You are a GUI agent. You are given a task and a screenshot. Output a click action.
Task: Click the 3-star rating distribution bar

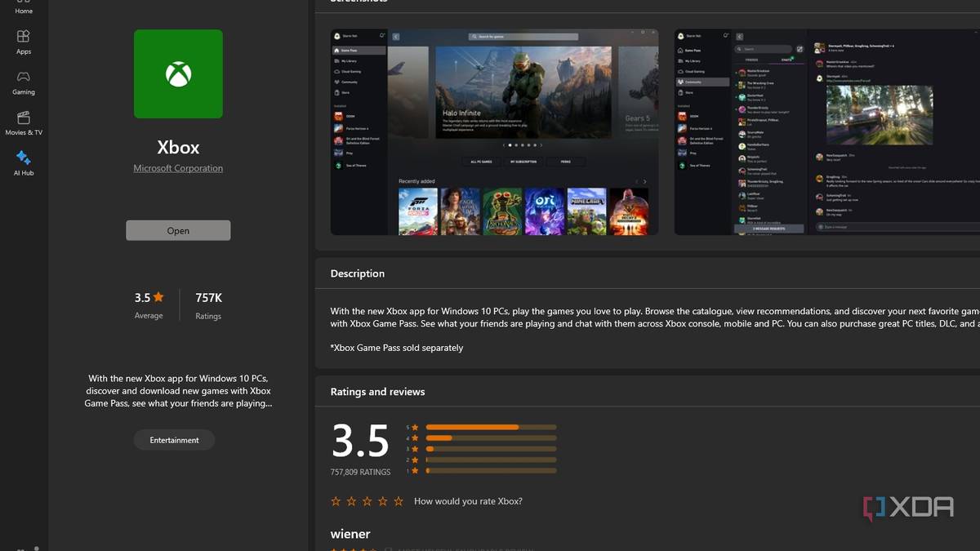(491, 449)
